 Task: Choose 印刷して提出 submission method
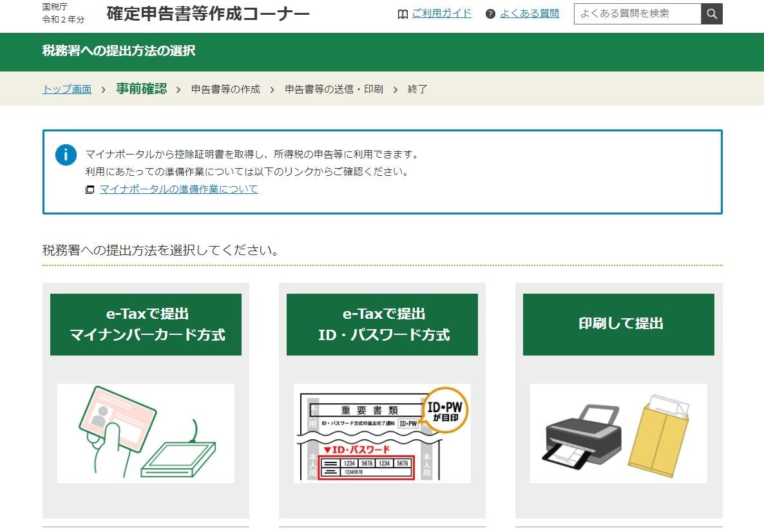pos(618,324)
